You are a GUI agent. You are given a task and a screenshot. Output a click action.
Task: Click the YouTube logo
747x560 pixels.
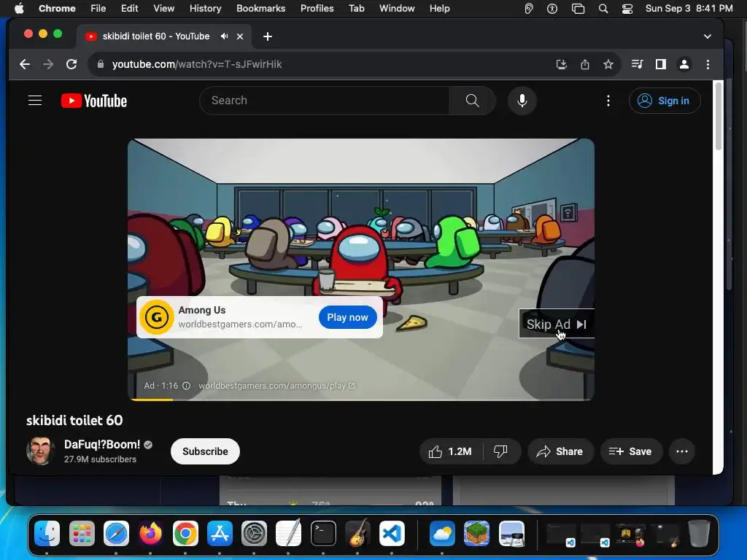coord(94,101)
